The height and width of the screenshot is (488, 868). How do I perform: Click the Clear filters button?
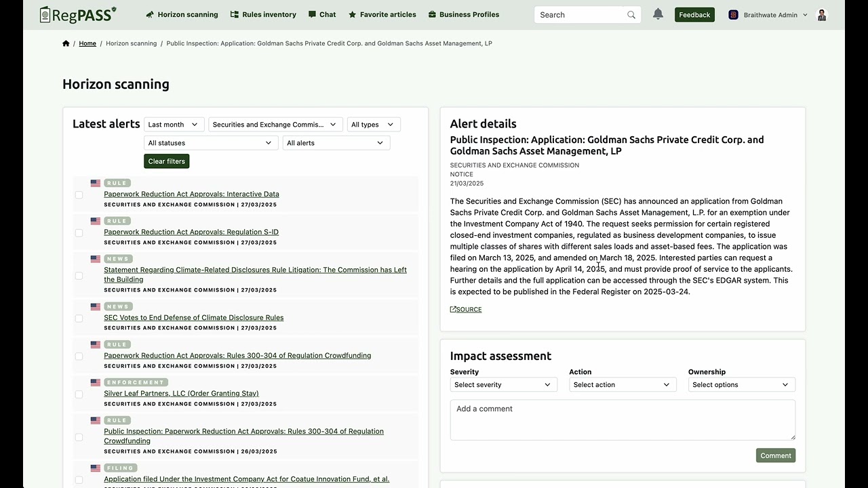point(166,161)
